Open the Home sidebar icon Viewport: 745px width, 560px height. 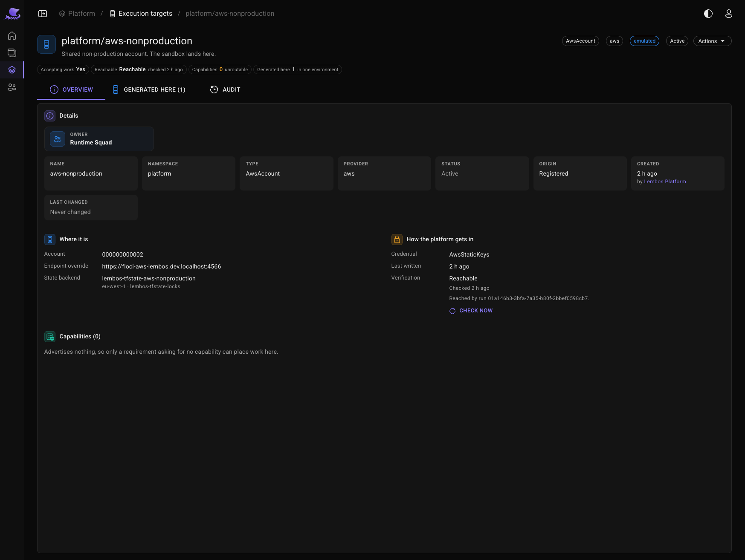12,36
